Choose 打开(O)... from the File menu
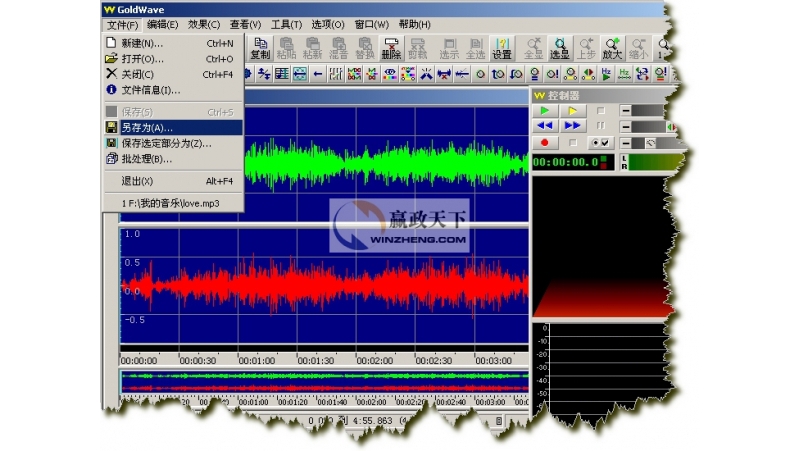 [x=173, y=59]
